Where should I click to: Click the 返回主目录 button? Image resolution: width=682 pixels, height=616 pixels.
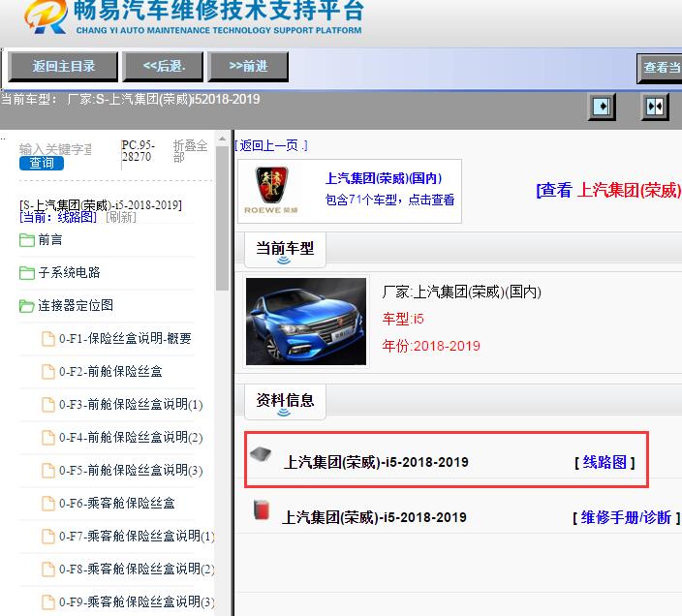coord(63,67)
